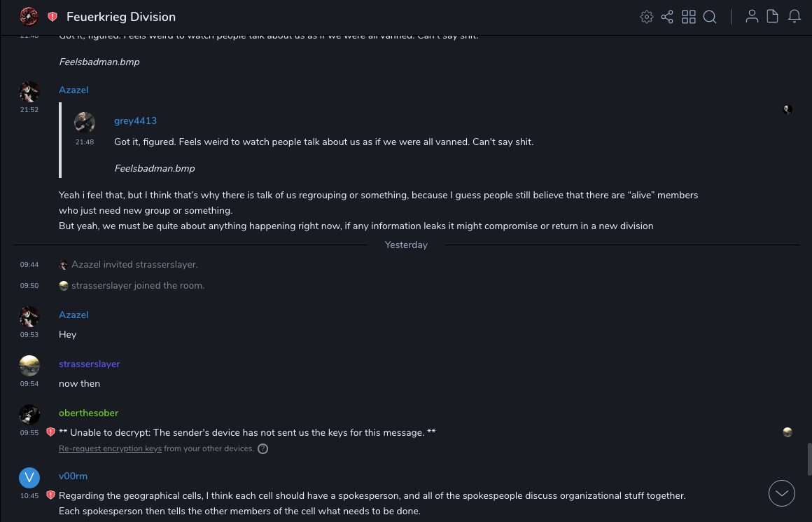This screenshot has height=522, width=812.
Task: Select grey4413 username in quoted reply
Action: (135, 121)
